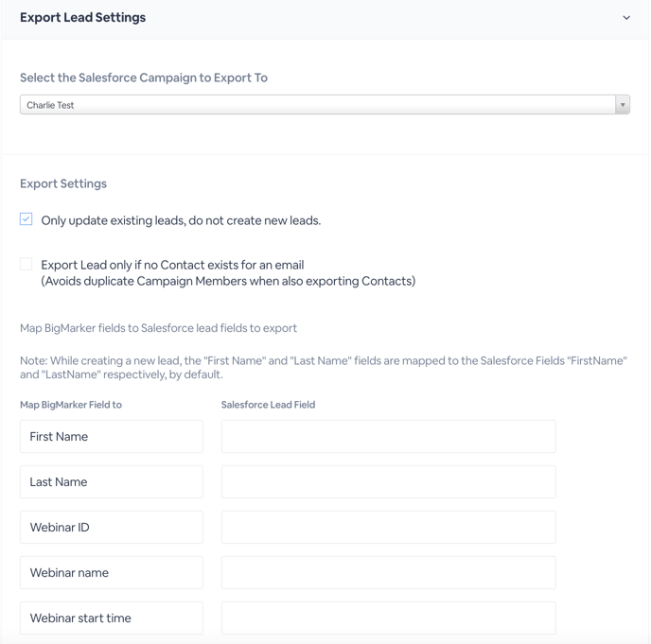The height and width of the screenshot is (644, 651).
Task: Click the Only update existing leads label
Action: [x=181, y=220]
